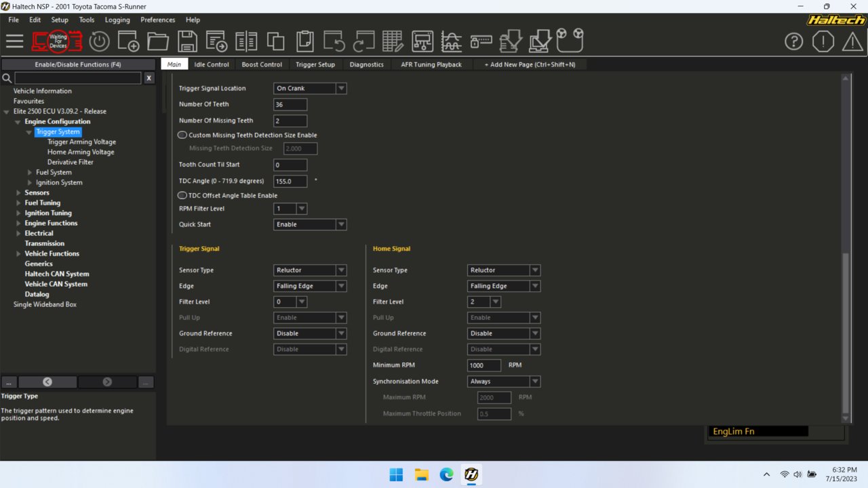Image resolution: width=868 pixels, height=488 pixels.
Task: Open the Logging menu
Action: (117, 20)
